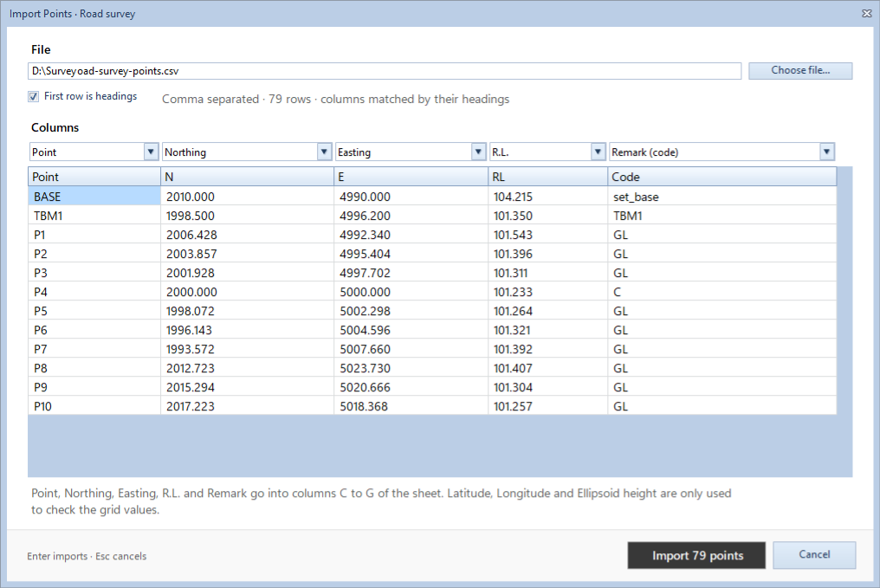This screenshot has width=880, height=588.
Task: Click the C code cell in P4 row
Action: pos(721,292)
